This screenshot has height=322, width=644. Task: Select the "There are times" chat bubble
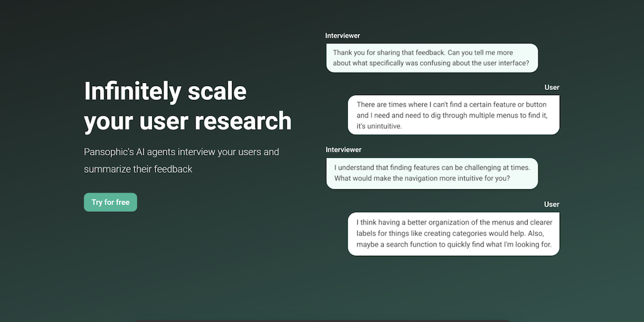[x=453, y=115]
